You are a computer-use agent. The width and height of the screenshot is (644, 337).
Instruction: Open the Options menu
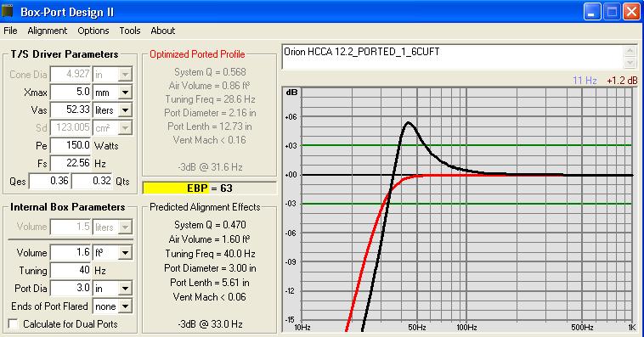[x=93, y=31]
